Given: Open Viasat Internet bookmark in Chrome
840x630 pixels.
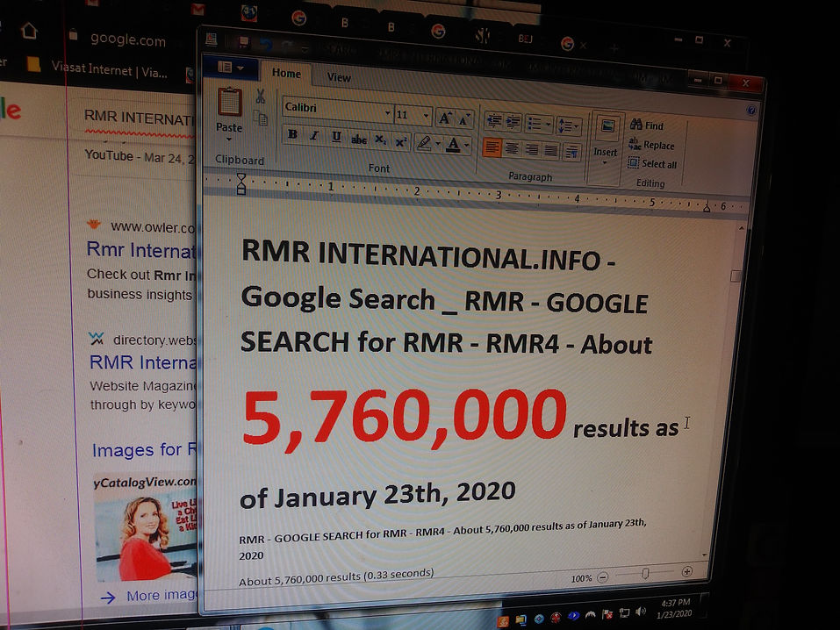Looking at the screenshot, I should point(98,69).
